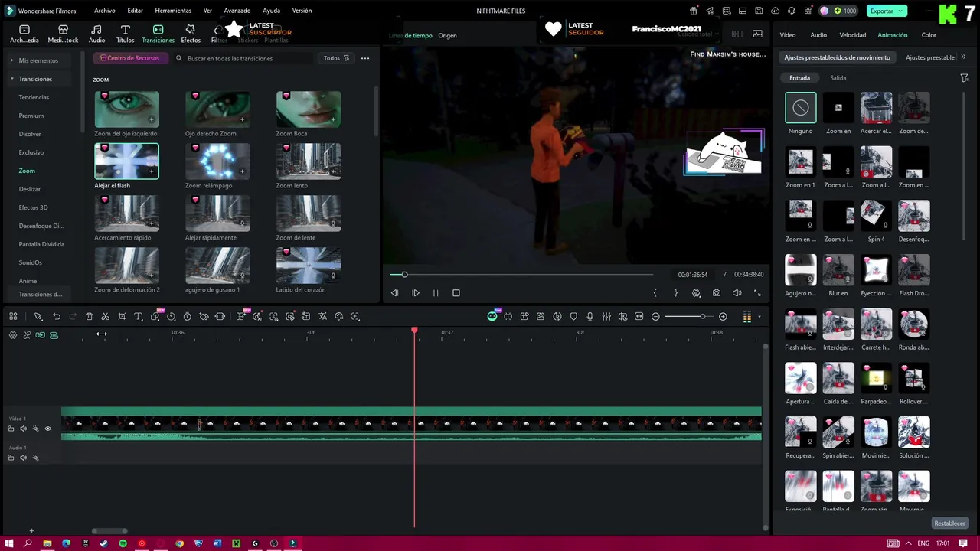Open Exportar dropdown arrow

902,11
